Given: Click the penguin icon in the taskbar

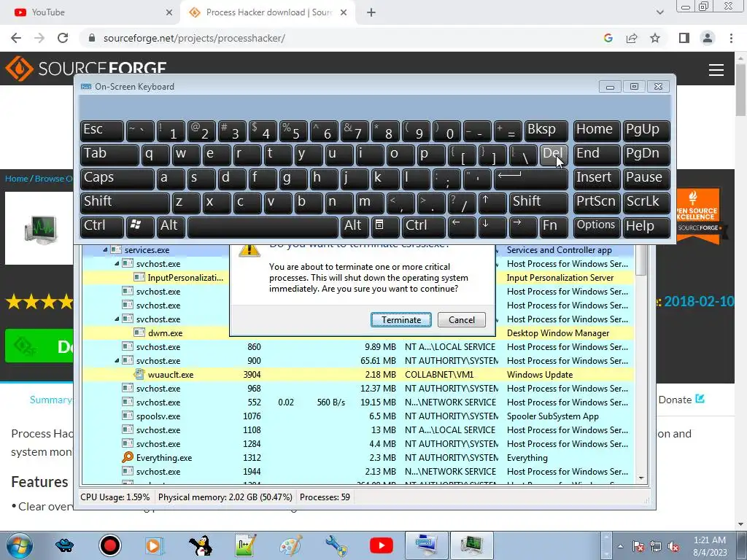Looking at the screenshot, I should point(201,545).
